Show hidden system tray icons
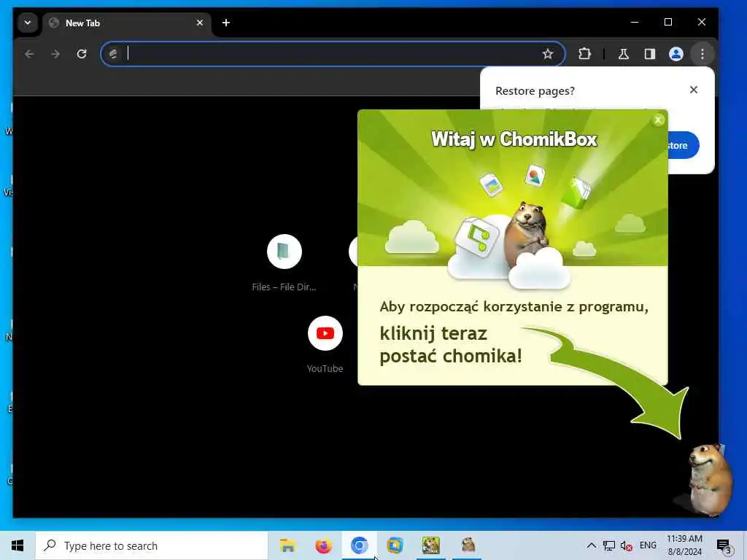 tap(591, 545)
